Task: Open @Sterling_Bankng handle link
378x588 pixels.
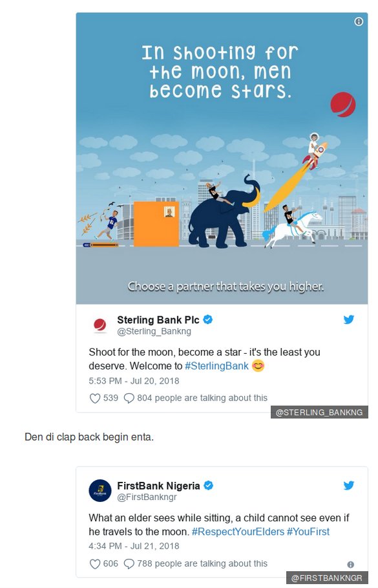Action: tap(154, 331)
